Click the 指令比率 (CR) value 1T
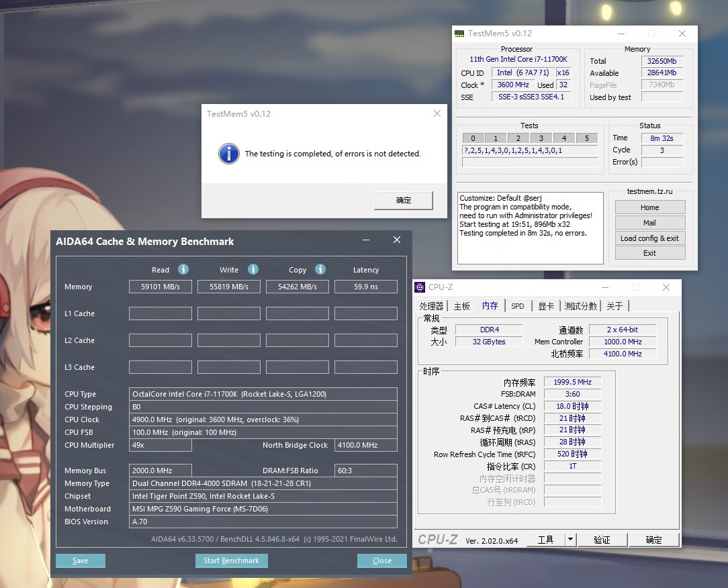The height and width of the screenshot is (588, 728). pyautogui.click(x=572, y=466)
